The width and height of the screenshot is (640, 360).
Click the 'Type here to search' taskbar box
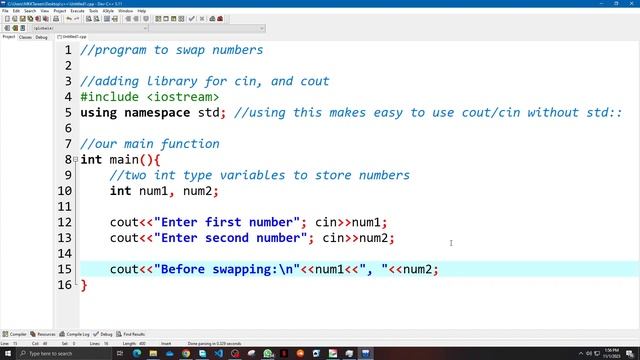(x=63, y=353)
